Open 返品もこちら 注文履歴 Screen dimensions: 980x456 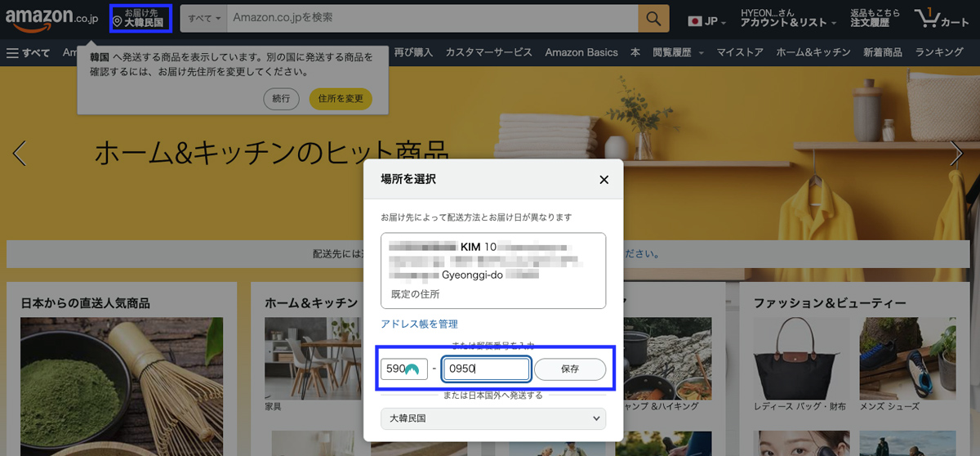875,18
